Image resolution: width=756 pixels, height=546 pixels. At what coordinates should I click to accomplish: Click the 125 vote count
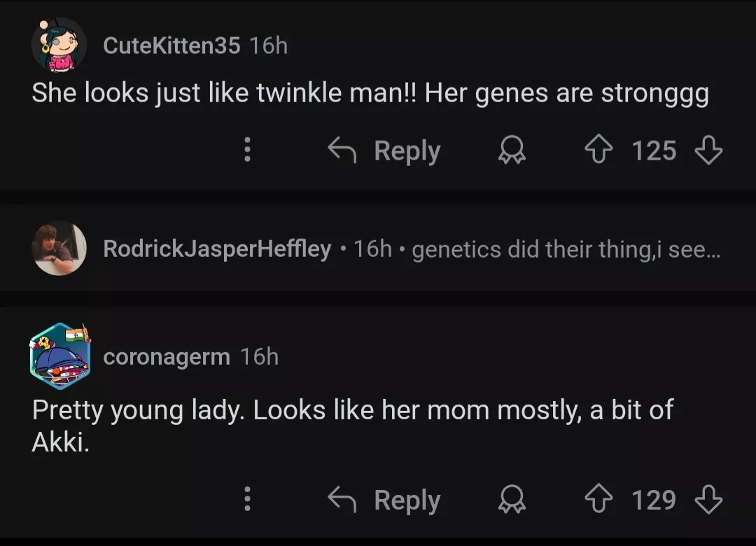pyautogui.click(x=654, y=150)
